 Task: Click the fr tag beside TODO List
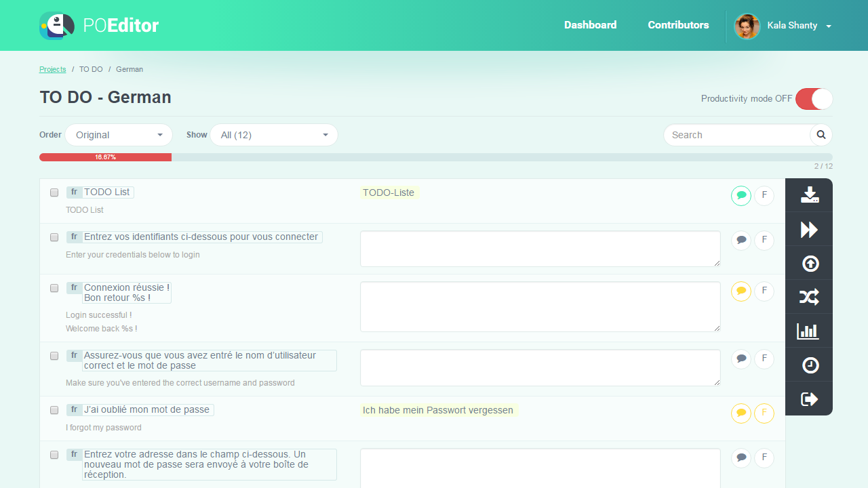[74, 192]
